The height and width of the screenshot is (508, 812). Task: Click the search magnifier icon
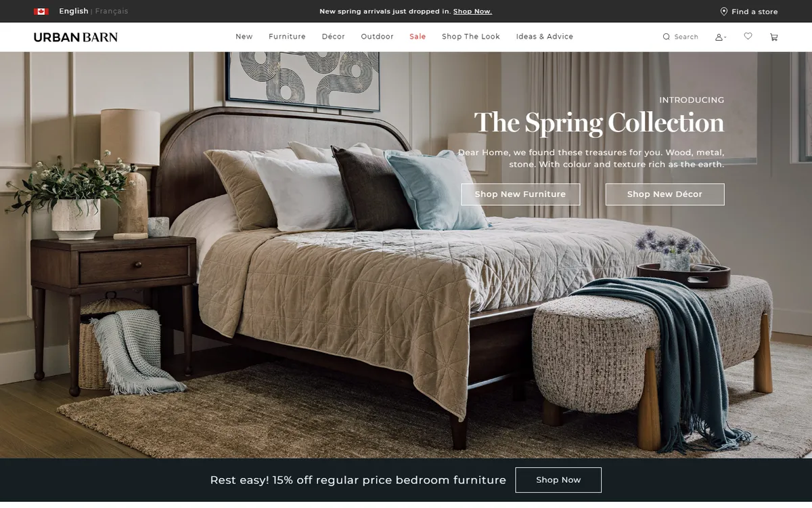pos(666,37)
